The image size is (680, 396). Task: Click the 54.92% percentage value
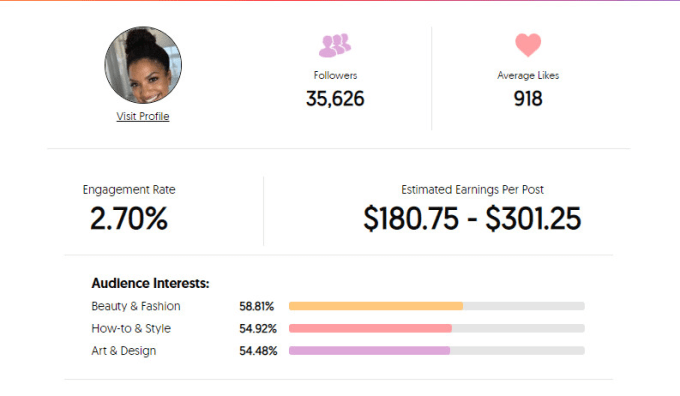pyautogui.click(x=258, y=328)
